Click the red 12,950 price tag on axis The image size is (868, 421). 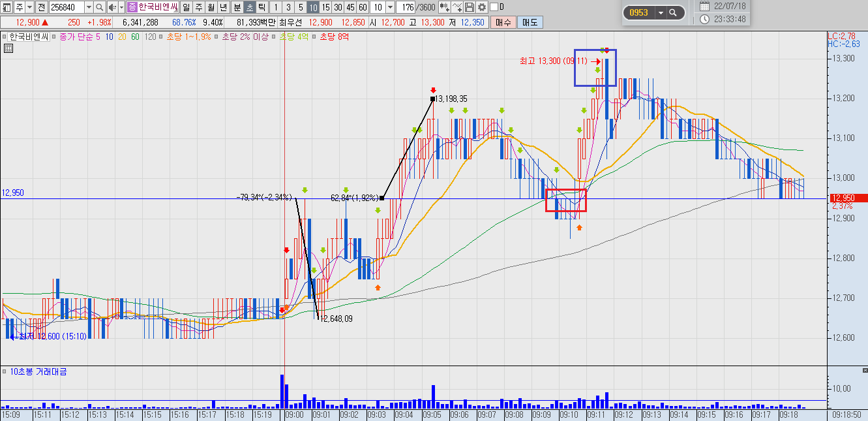pyautogui.click(x=847, y=198)
